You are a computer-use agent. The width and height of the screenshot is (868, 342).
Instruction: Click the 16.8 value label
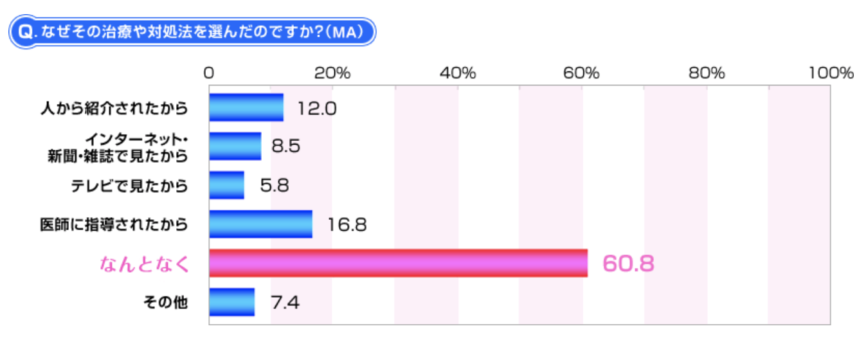point(346,225)
